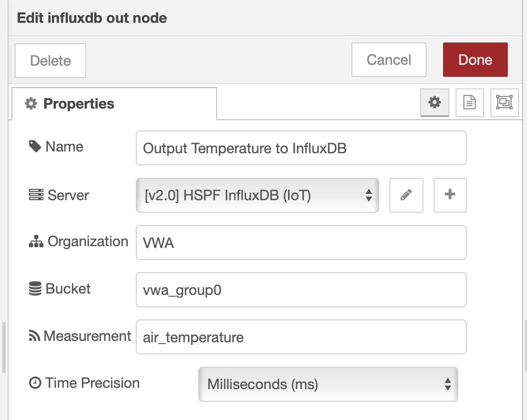Click the Measurement feed icon
527x420 pixels.
tap(35, 336)
